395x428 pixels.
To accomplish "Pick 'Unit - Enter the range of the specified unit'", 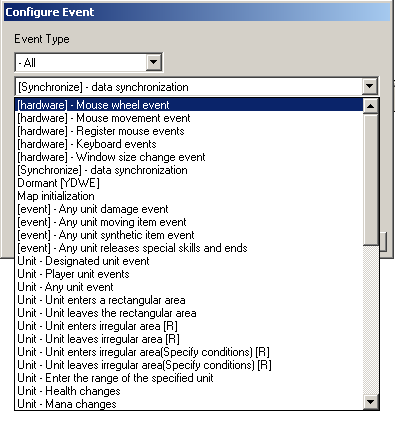I will coord(189,378).
